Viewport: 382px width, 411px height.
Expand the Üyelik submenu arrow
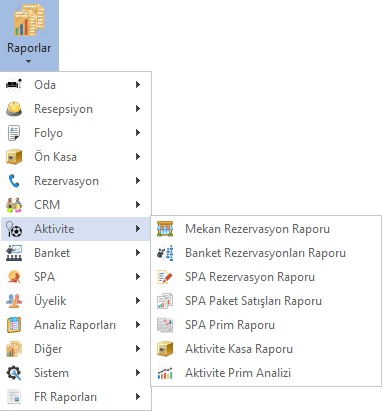click(138, 301)
